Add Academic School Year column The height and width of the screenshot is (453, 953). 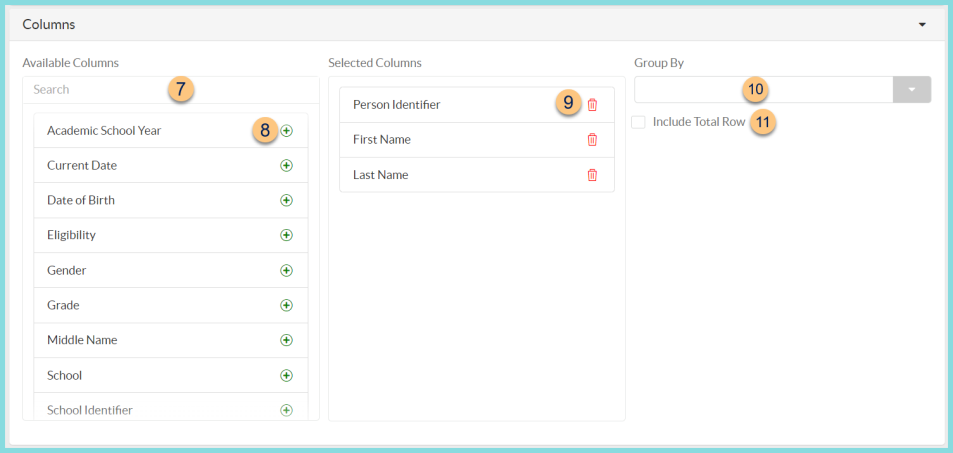286,131
